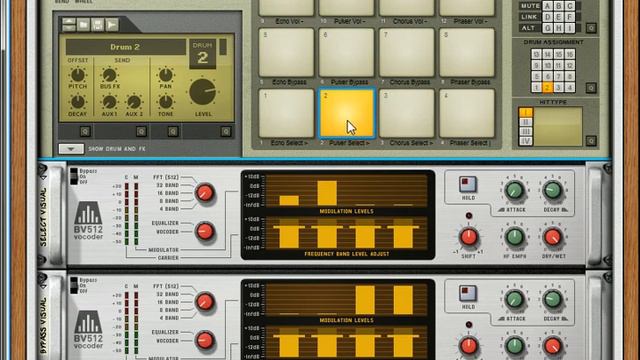Image resolution: width=640 pixels, height=360 pixels.
Task: Assign drum 3 in Drum Assignment grid
Action: pos(558,87)
